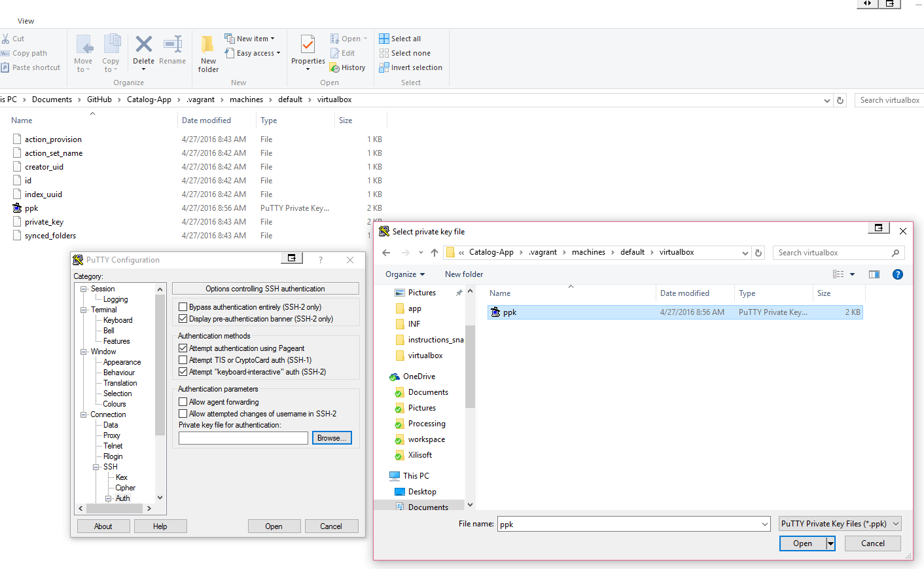
Task: Open History in the ribbon Open group
Action: [348, 67]
